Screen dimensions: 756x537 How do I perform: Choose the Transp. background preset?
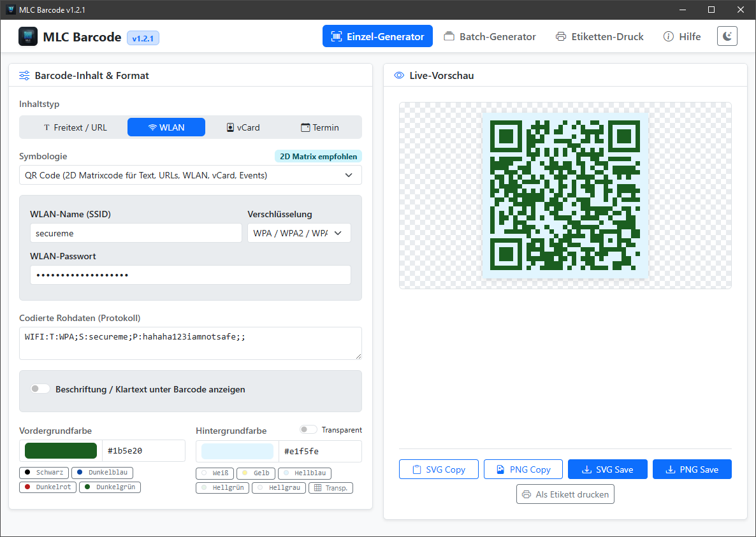point(331,488)
